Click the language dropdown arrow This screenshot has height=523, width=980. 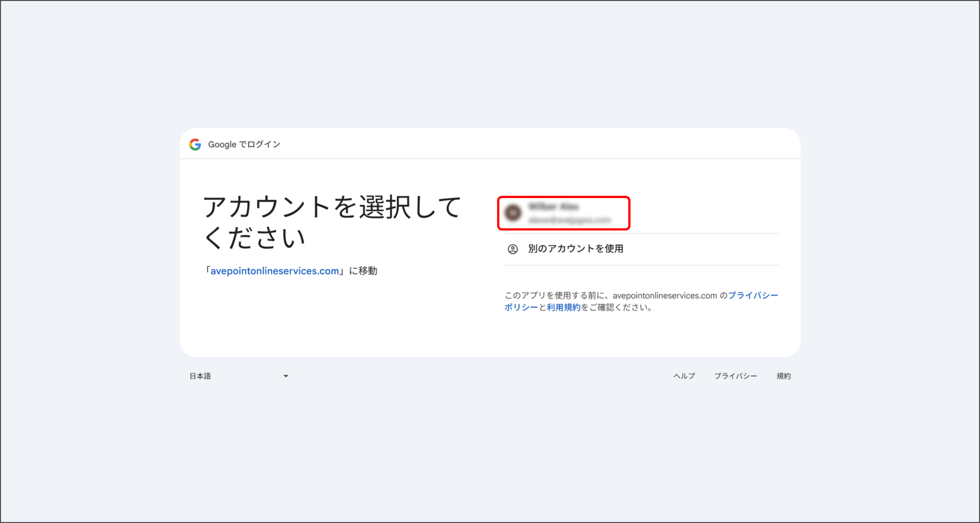[x=286, y=376]
